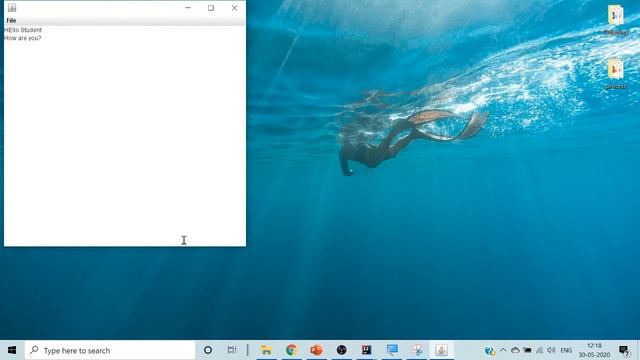
Task: Switch to PowerPoint on the taskbar
Action: (316, 350)
